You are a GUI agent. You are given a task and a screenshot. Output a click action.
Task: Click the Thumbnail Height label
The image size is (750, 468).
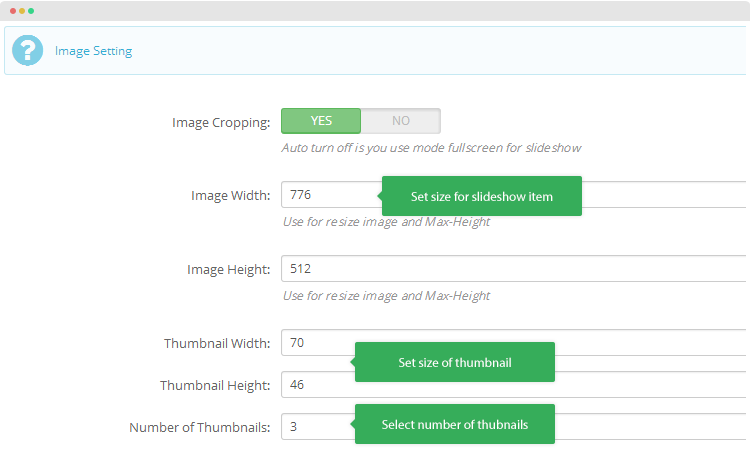point(215,385)
